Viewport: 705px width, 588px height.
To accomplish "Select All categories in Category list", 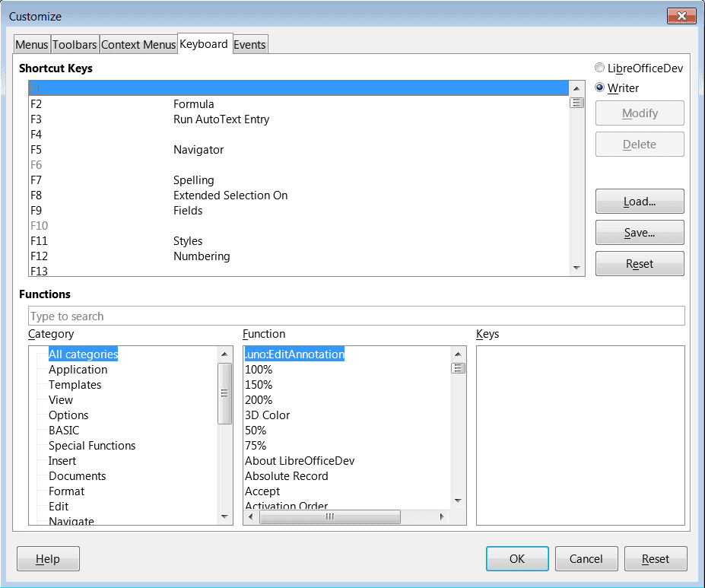I will [83, 354].
